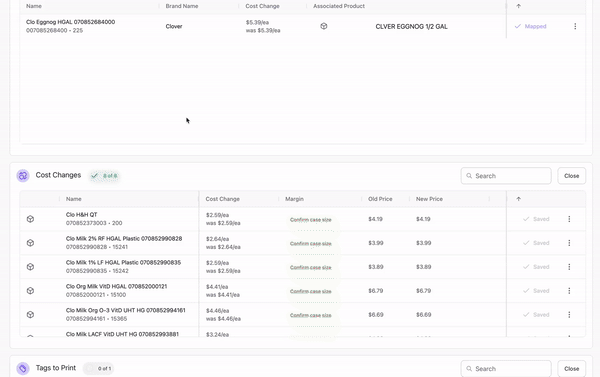This screenshot has width=600, height=377.
Task: Click Clo H&H QT product name
Action: (82, 215)
